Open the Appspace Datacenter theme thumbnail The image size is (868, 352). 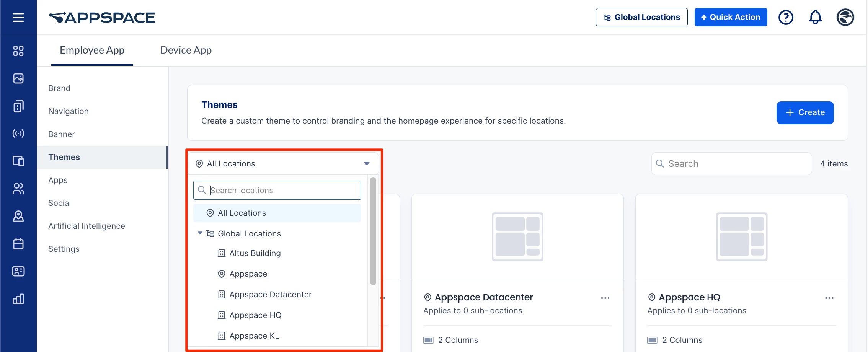pos(517,237)
